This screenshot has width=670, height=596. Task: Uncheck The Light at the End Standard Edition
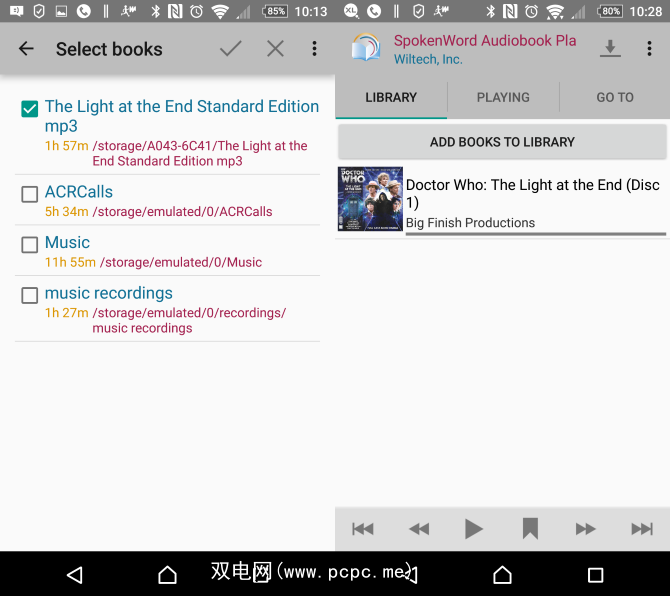coord(29,109)
